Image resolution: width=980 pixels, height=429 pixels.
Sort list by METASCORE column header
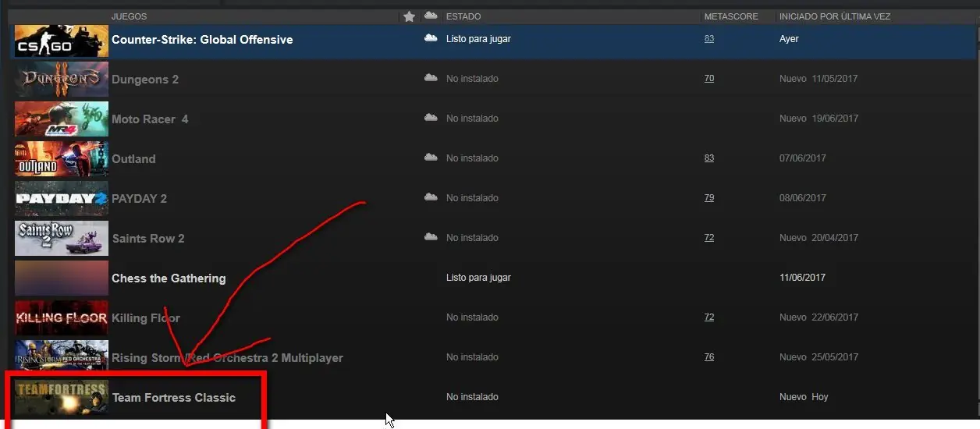pyautogui.click(x=731, y=16)
